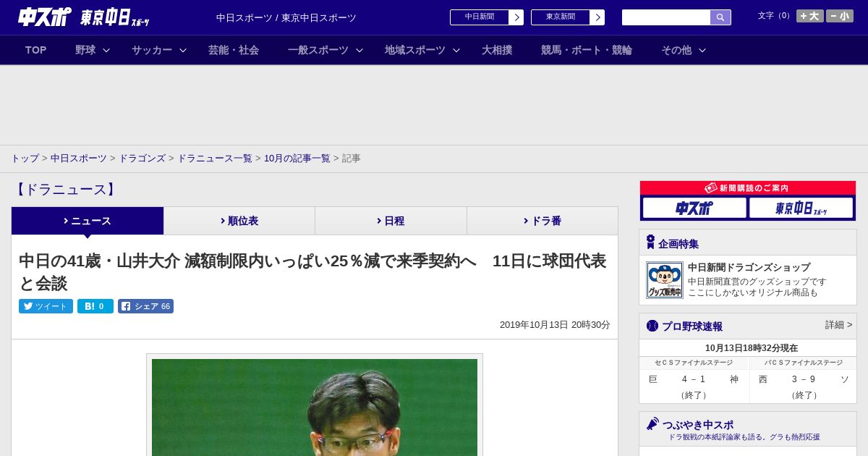Click 企画特集 section heading
Image resolution: width=868 pixels, height=456 pixels.
678,244
